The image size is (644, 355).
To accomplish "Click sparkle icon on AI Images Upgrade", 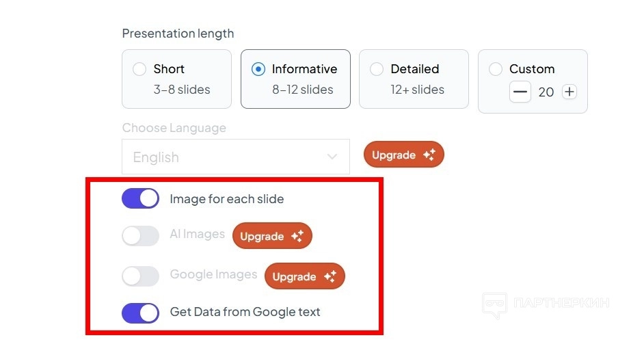I will coord(297,236).
